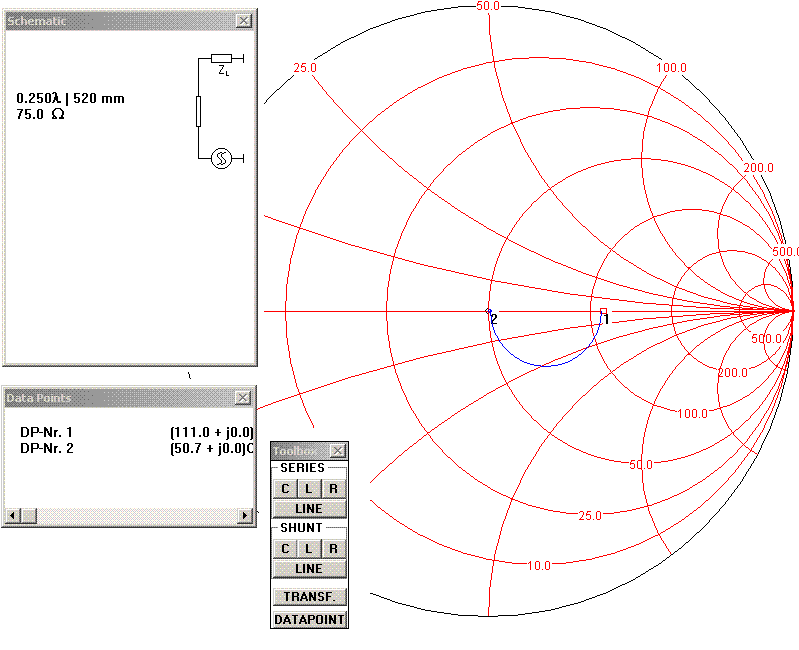Select data point 2 marker on Smith chart

(x=488, y=311)
